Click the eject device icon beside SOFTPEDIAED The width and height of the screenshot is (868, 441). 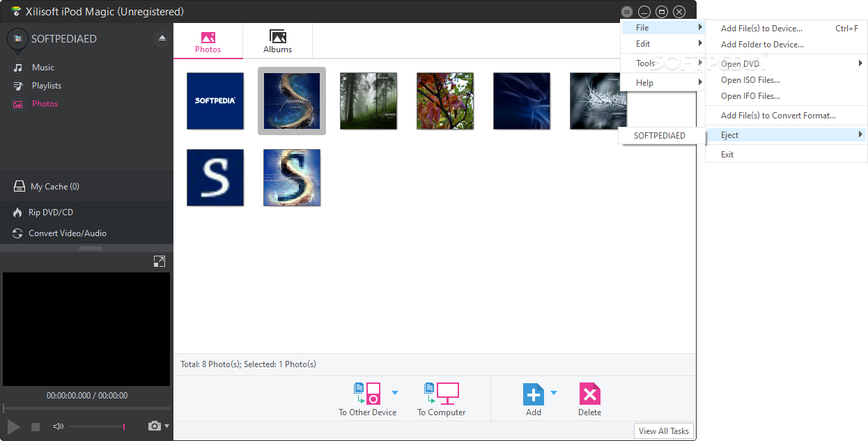(162, 38)
